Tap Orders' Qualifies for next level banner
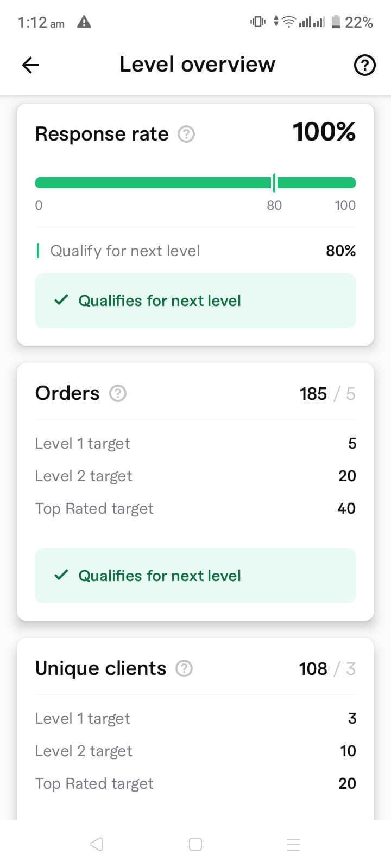This screenshot has height=868, width=391. tap(195, 576)
